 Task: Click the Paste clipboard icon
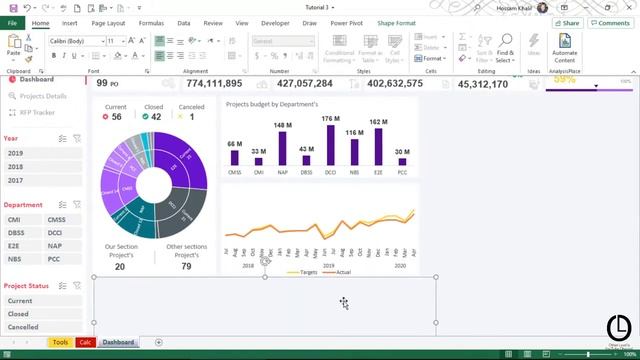coord(13,41)
